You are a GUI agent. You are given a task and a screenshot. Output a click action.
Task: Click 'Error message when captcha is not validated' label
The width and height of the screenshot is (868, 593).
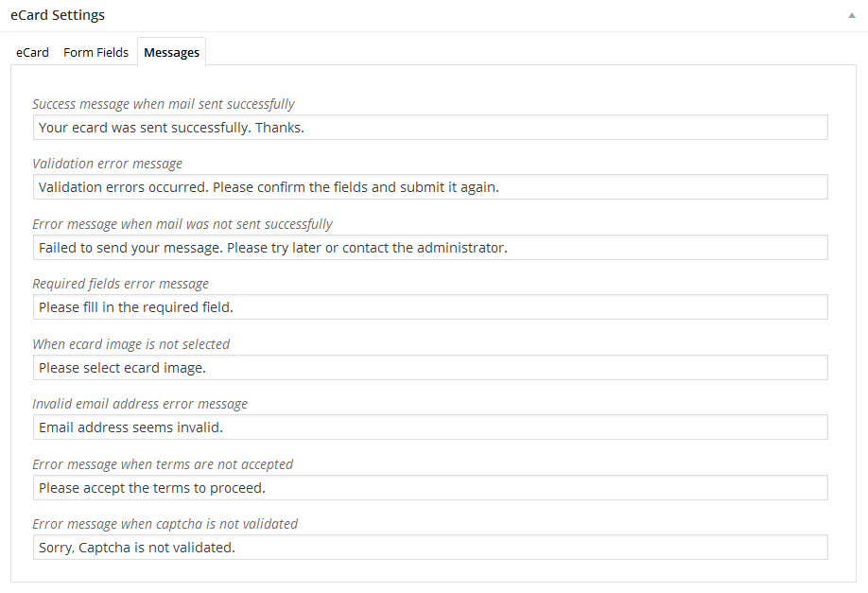[x=165, y=524]
